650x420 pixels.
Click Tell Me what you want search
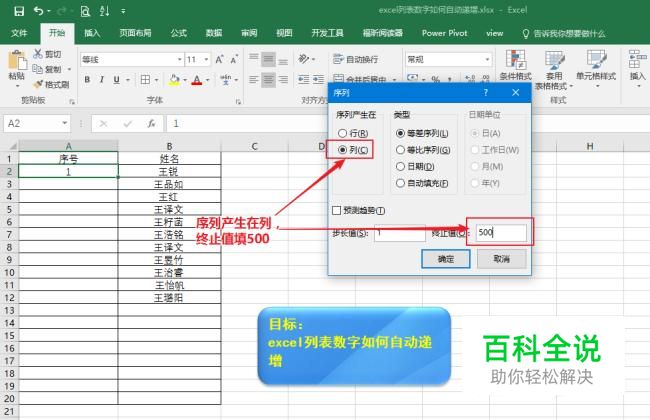tap(564, 34)
